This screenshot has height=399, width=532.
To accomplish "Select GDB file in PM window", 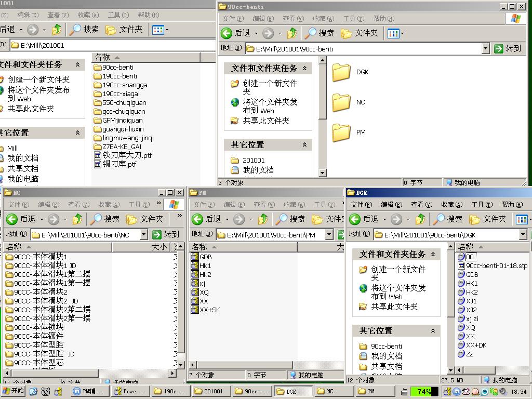I will click(x=202, y=257).
